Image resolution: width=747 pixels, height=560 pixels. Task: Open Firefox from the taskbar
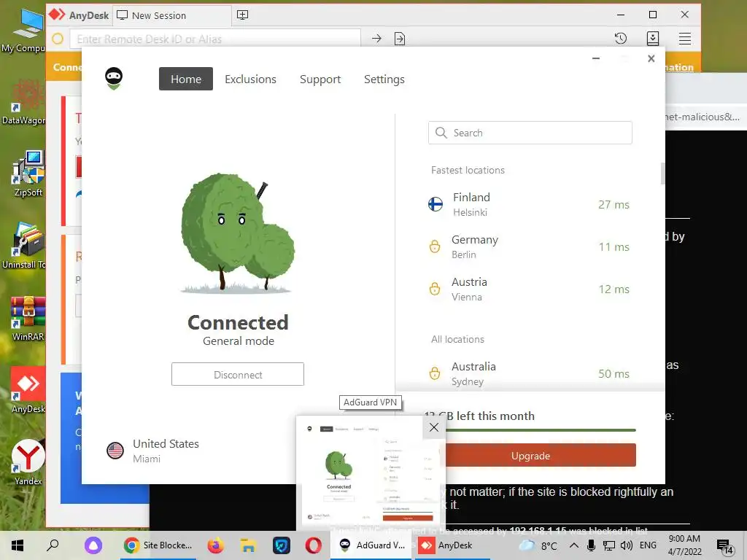(x=216, y=545)
